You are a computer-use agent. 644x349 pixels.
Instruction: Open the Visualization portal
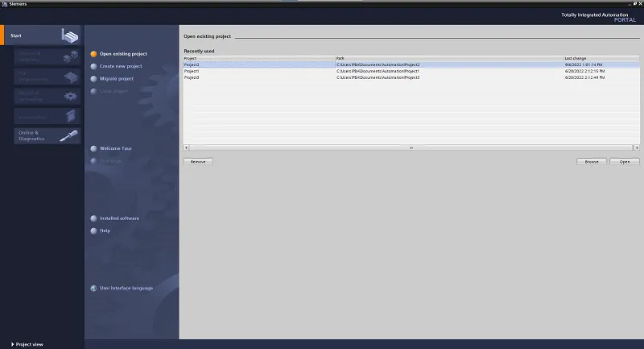click(47, 116)
